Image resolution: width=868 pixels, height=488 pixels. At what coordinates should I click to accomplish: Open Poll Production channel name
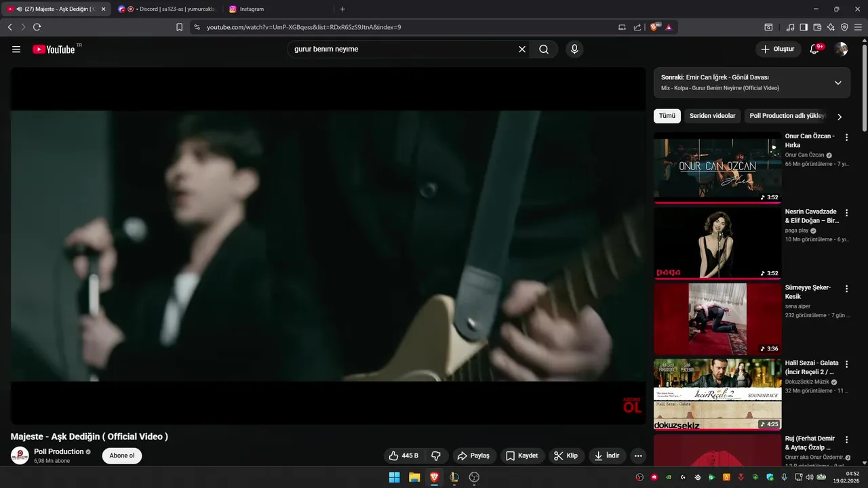[59, 451]
